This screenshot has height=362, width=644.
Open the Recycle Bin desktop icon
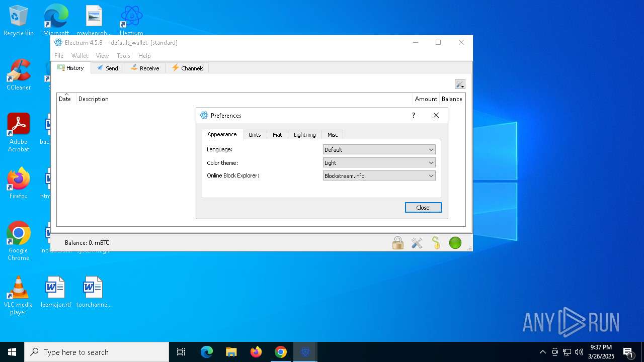(19, 21)
